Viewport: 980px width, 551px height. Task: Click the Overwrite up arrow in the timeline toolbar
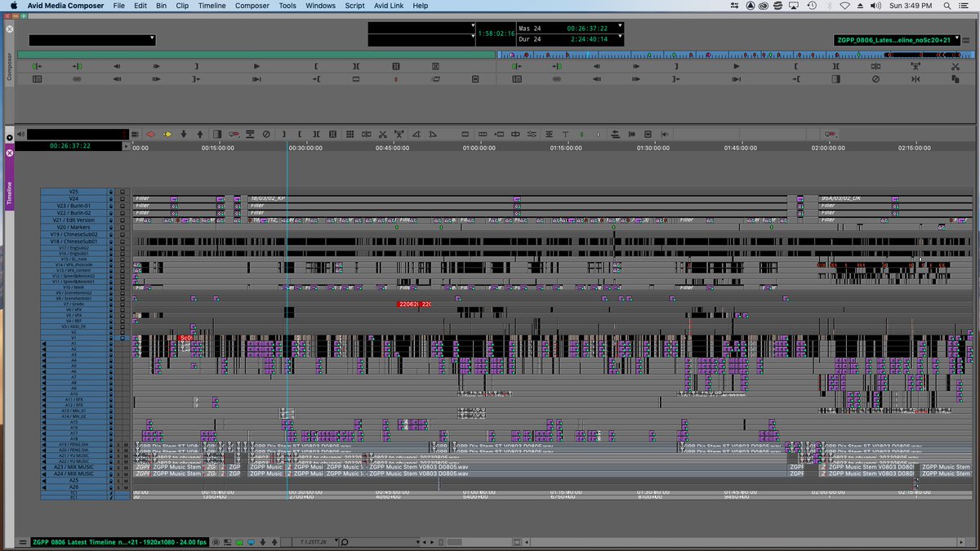coord(200,134)
